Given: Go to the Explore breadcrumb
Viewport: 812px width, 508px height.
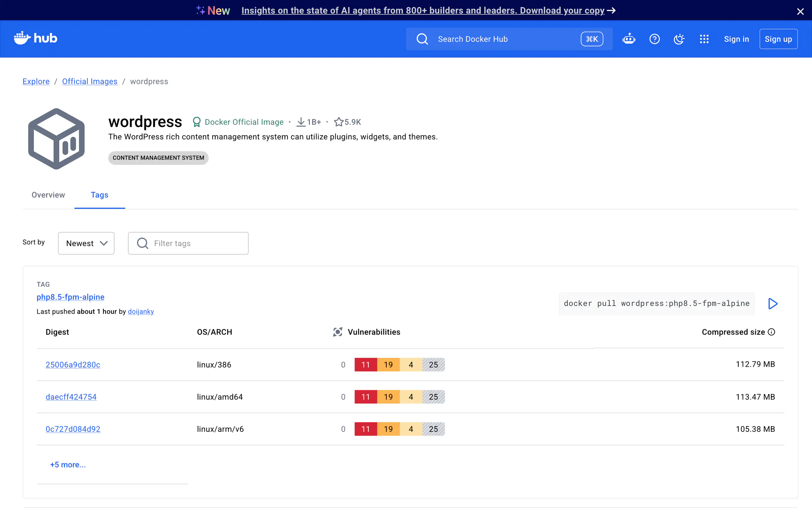Looking at the screenshot, I should coord(36,81).
